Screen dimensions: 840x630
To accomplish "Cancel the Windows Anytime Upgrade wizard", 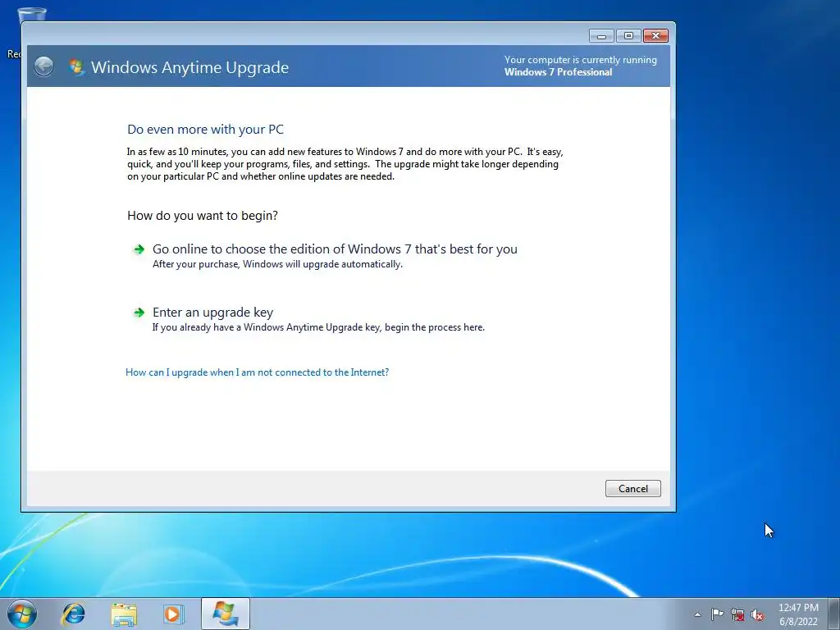I will click(632, 489).
